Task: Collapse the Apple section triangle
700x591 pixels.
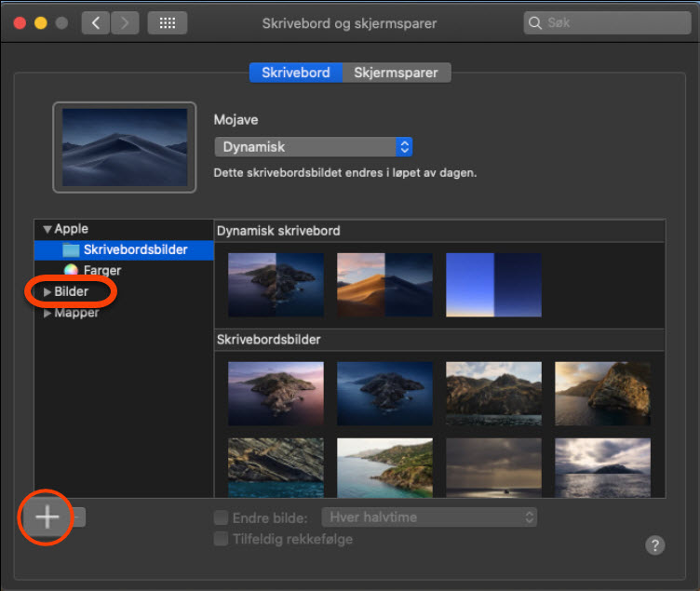Action: coord(47,229)
